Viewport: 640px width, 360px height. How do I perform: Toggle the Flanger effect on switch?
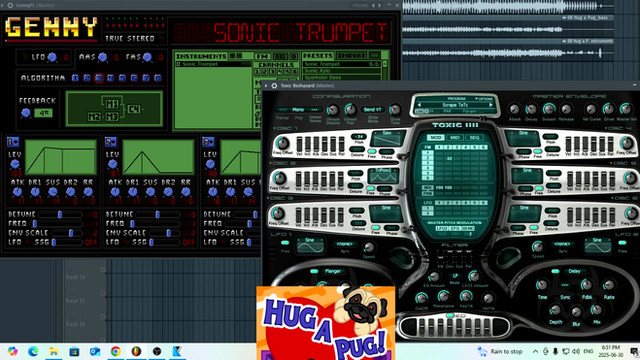tap(314, 271)
